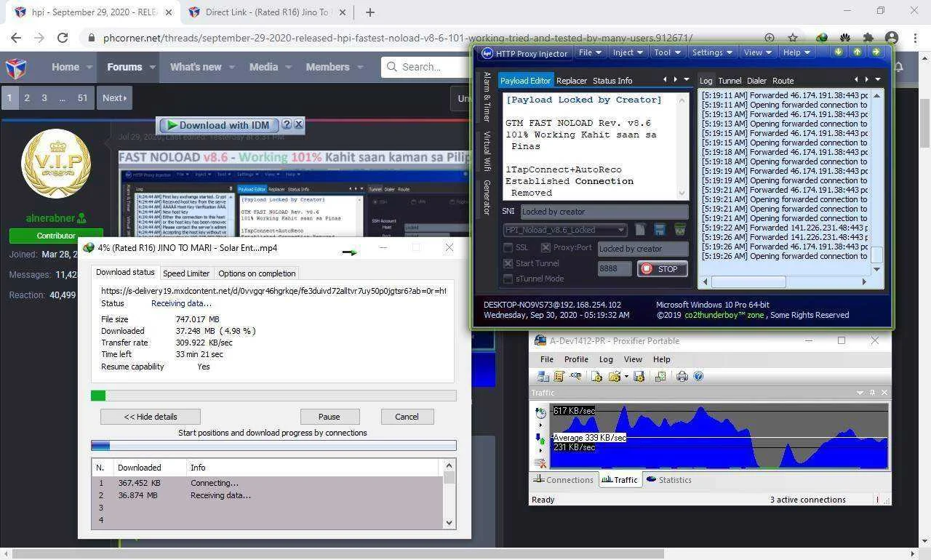Screen dimensions: 931x560
Task: Open the Settings menu dropdown in Injector
Action: point(712,52)
